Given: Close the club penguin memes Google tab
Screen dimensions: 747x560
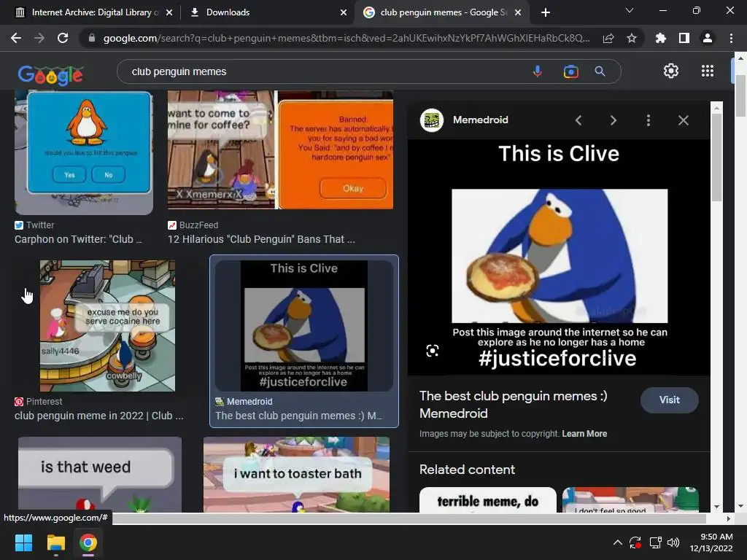Looking at the screenshot, I should 519,12.
